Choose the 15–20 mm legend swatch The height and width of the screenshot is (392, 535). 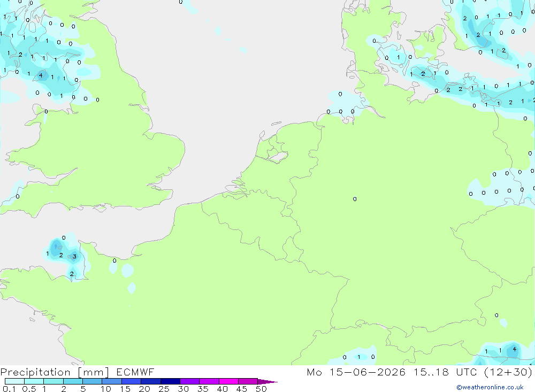coord(132,381)
